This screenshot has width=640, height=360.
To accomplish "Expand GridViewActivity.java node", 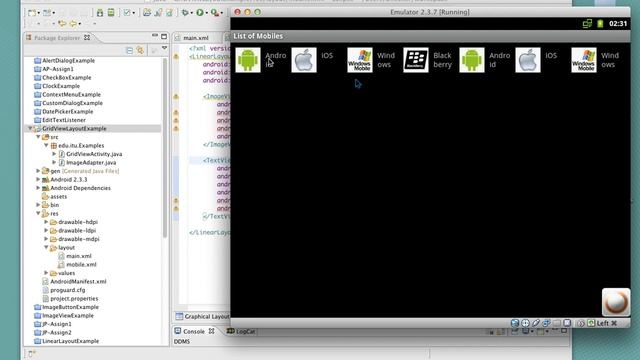I will (54, 154).
